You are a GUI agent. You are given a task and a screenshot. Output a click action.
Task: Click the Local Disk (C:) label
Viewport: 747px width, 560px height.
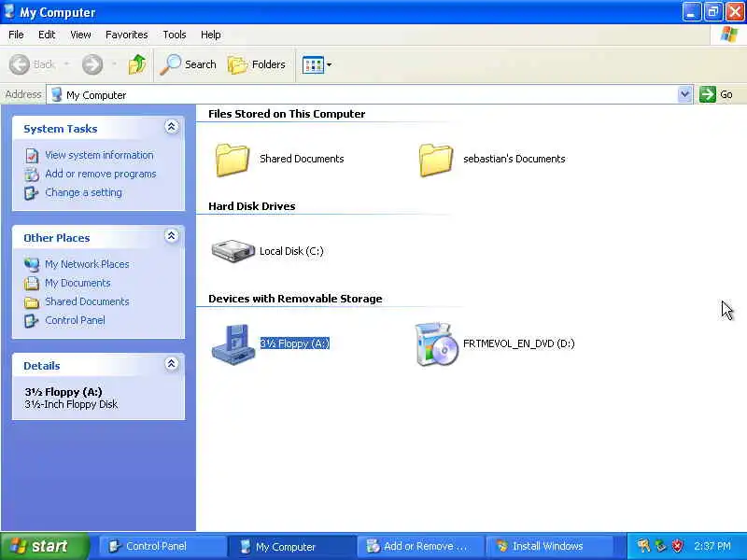[291, 251]
